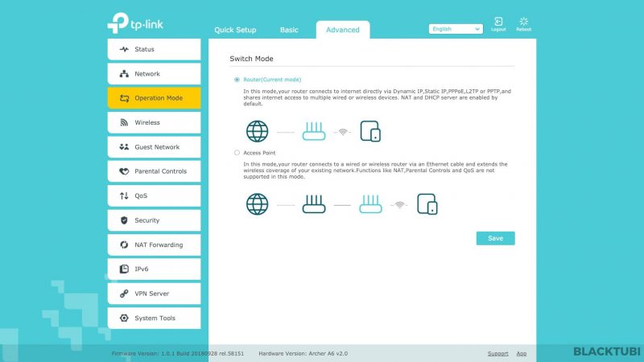Select the Access Point radio button
This screenshot has width=644, height=362.
tap(237, 152)
